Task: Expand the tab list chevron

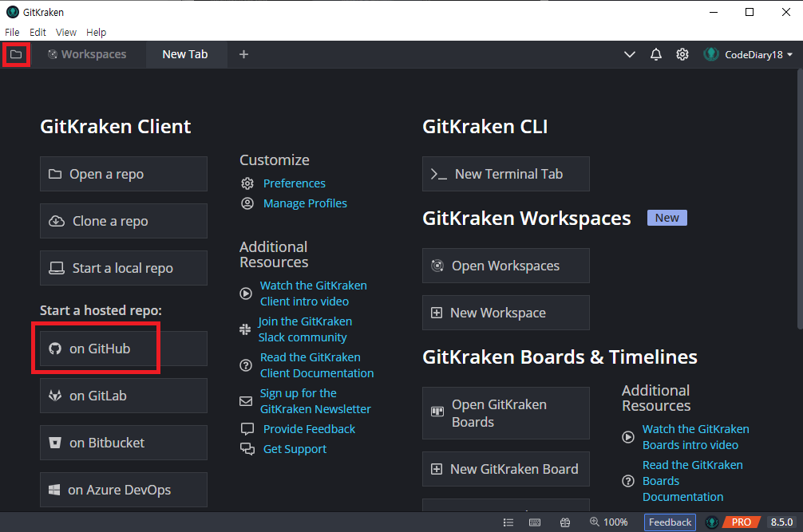Action: coord(630,54)
